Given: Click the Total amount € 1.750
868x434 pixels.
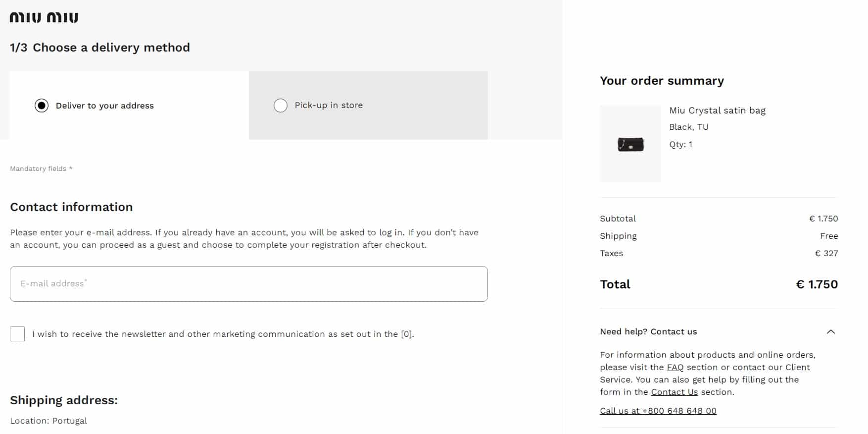Looking at the screenshot, I should click(817, 284).
